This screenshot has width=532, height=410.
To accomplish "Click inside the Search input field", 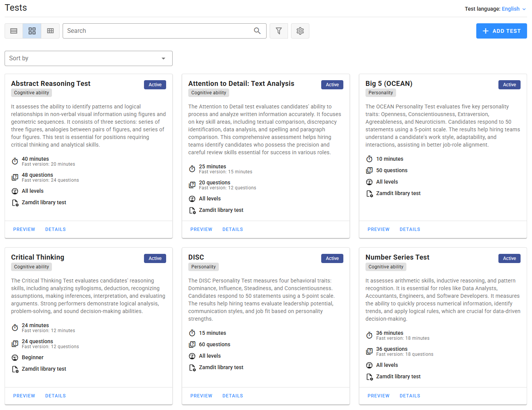I will coord(153,31).
